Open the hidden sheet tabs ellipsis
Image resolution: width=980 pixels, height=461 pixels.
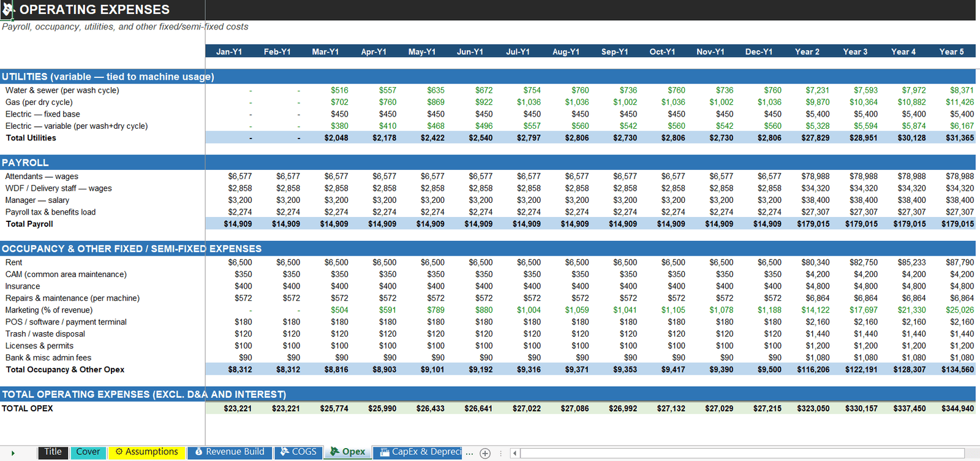[x=469, y=453]
